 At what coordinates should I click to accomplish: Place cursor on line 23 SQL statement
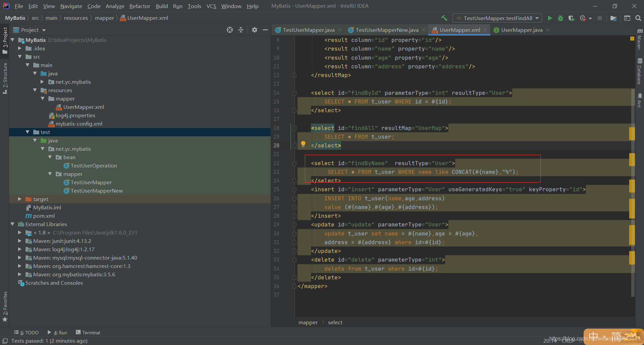(x=423, y=172)
